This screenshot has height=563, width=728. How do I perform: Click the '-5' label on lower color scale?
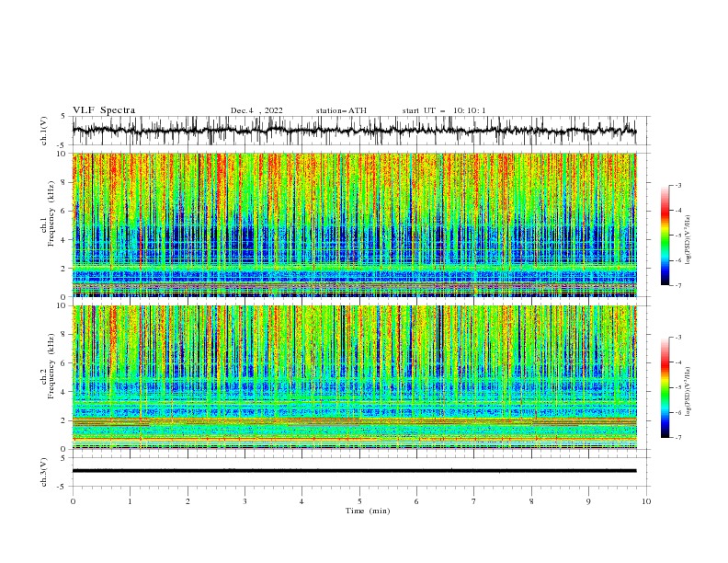[x=677, y=387]
